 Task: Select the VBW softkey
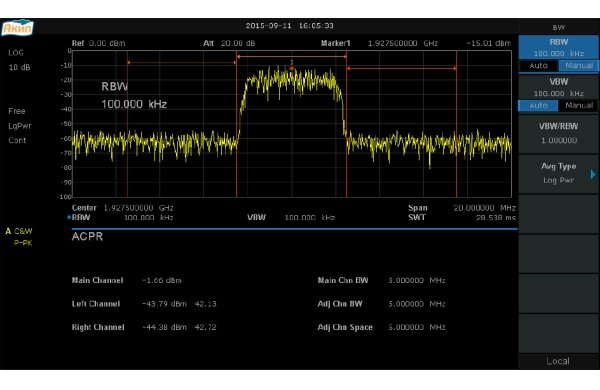pyautogui.click(x=558, y=87)
